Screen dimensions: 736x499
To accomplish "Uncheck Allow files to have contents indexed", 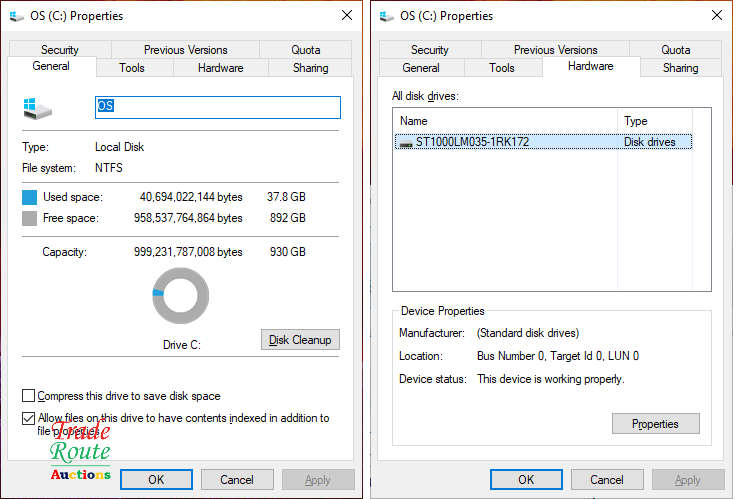I will (28, 418).
